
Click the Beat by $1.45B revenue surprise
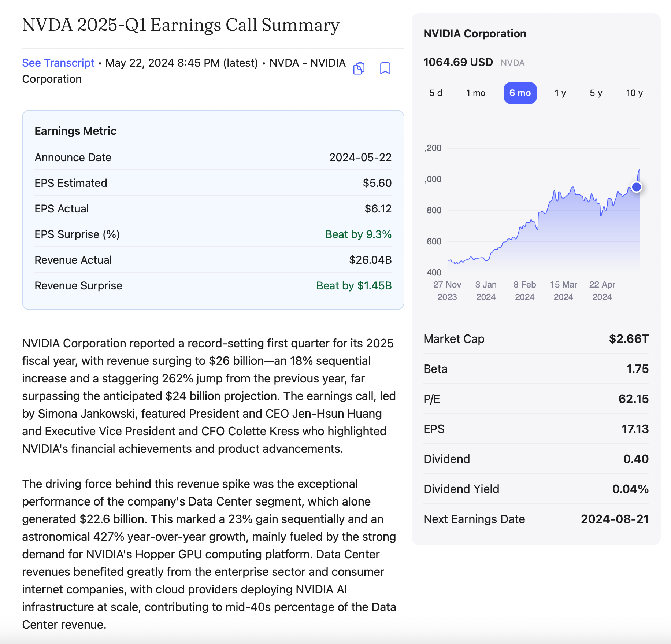point(354,286)
